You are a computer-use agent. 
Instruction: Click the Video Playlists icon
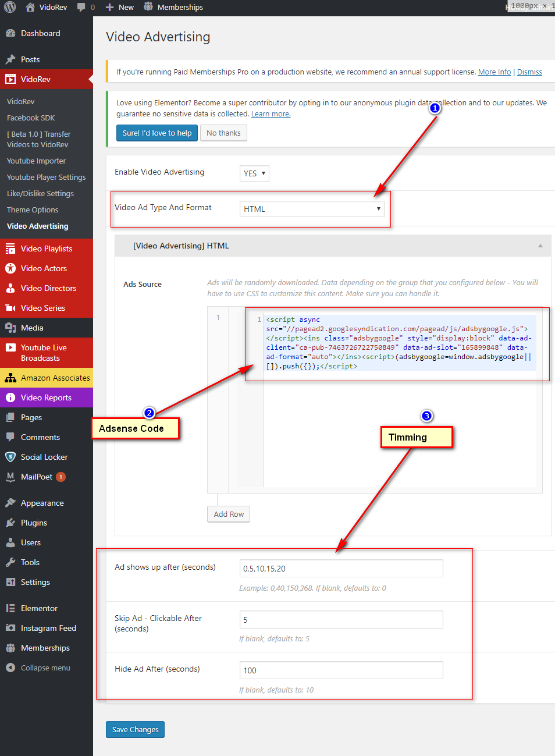click(10, 249)
